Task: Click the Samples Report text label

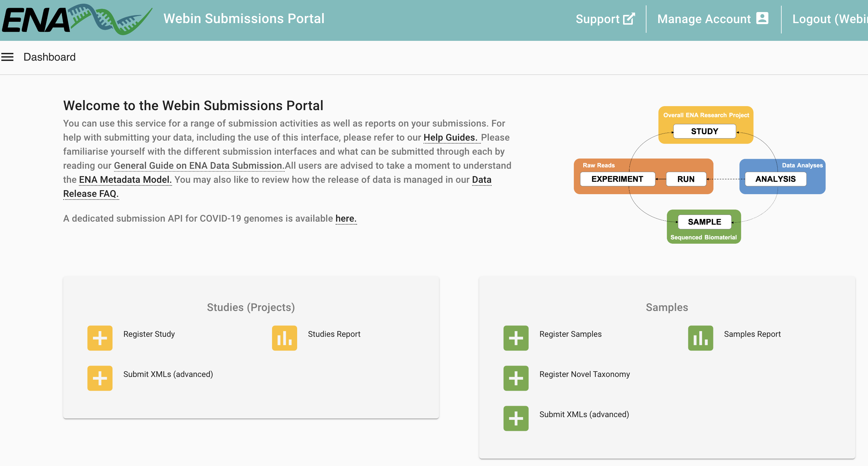Action: click(752, 334)
